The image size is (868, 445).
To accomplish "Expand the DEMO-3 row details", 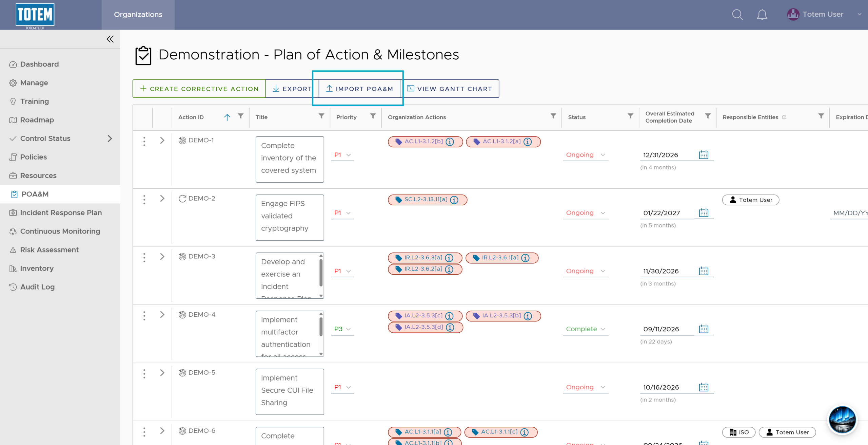I will (162, 256).
